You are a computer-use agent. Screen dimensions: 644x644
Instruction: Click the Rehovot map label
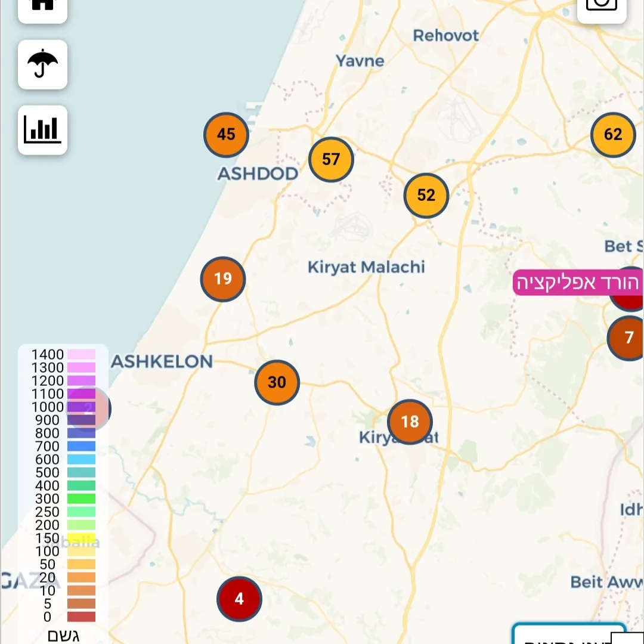[446, 36]
